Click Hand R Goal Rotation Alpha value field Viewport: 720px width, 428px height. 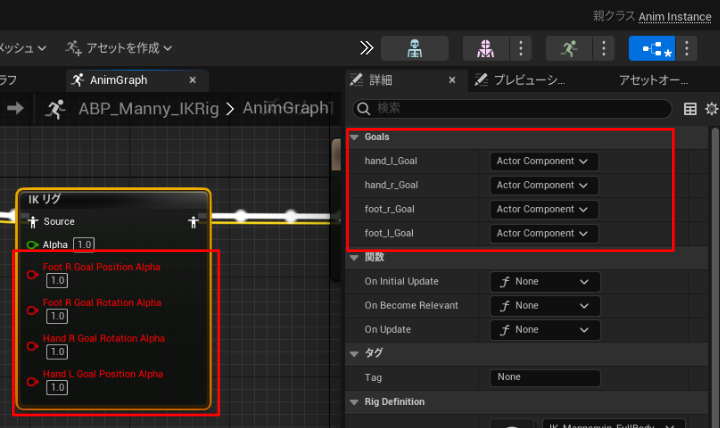(57, 352)
